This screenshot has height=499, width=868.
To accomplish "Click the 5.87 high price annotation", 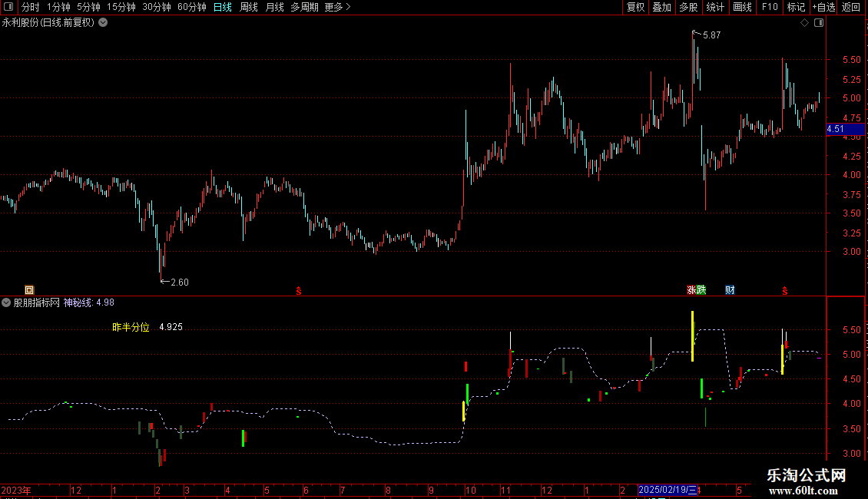I will coord(711,35).
